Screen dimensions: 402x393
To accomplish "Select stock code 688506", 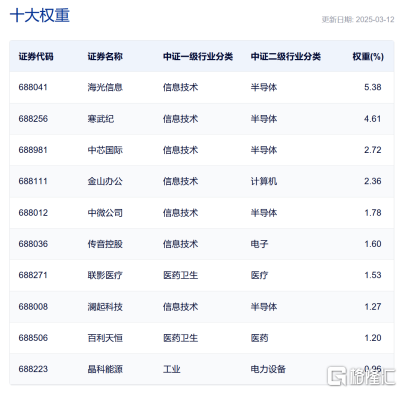I will (x=33, y=338).
